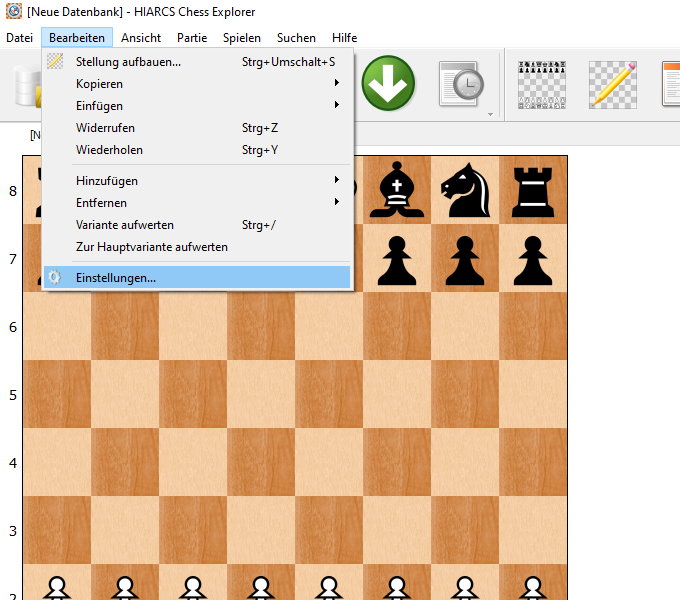Viewport: 680px width, 600px height.
Task: Expand the Einfügen submenu
Action: point(197,106)
